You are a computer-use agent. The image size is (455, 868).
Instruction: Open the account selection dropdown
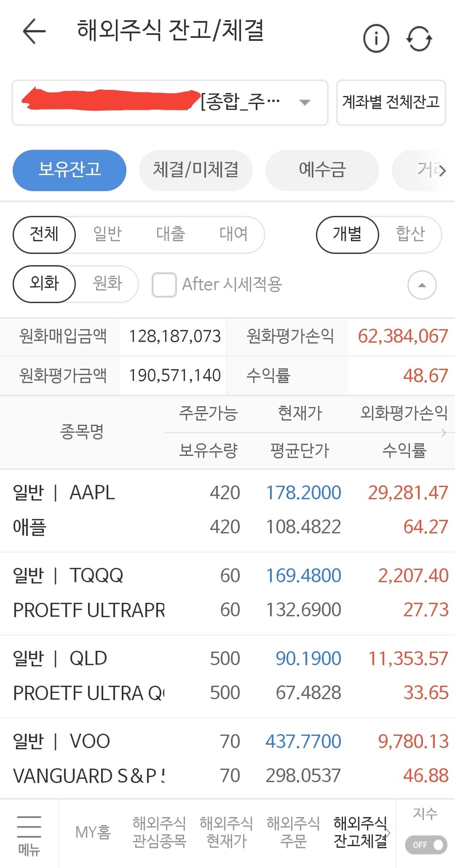tap(304, 103)
